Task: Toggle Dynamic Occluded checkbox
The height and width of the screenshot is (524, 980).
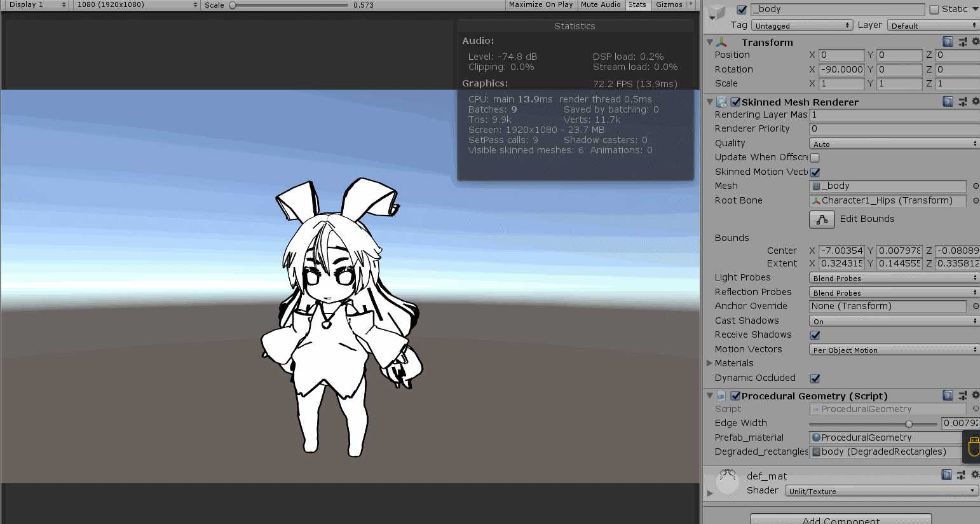Action: pyautogui.click(x=815, y=378)
